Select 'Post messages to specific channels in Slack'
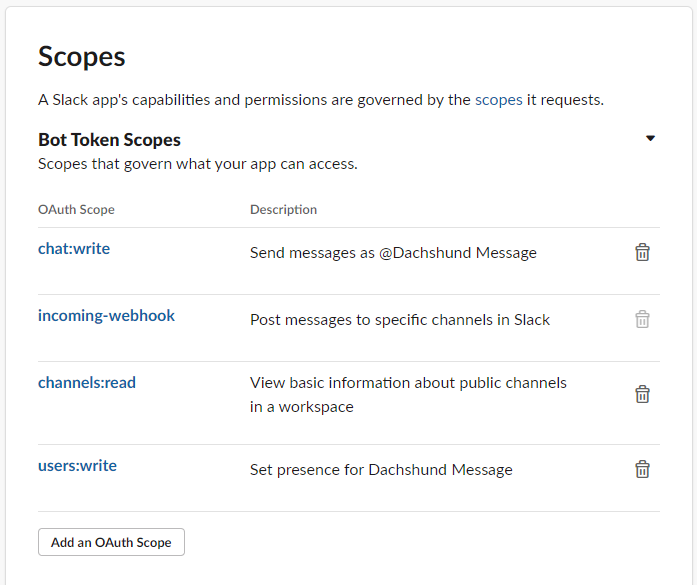This screenshot has height=585, width=697. click(400, 320)
